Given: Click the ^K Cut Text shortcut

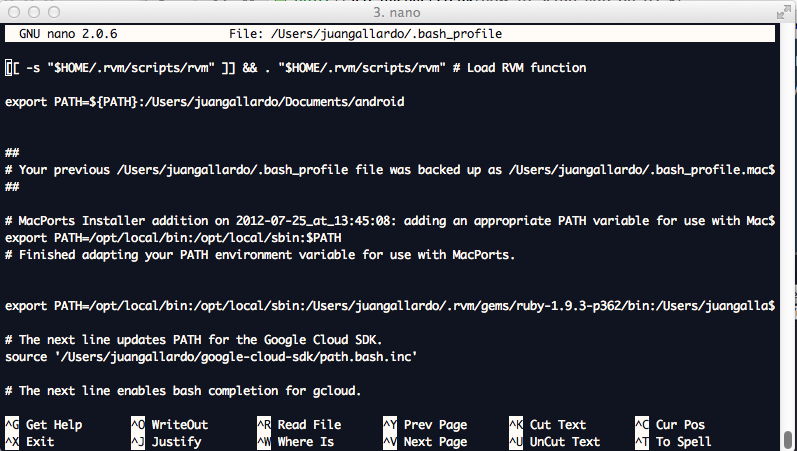Looking at the screenshot, I should coord(548,425).
